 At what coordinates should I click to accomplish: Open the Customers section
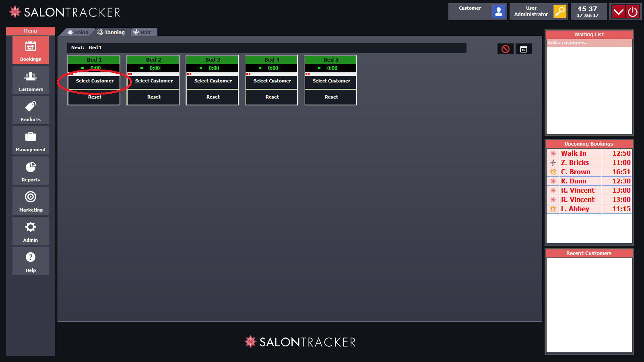(x=30, y=80)
